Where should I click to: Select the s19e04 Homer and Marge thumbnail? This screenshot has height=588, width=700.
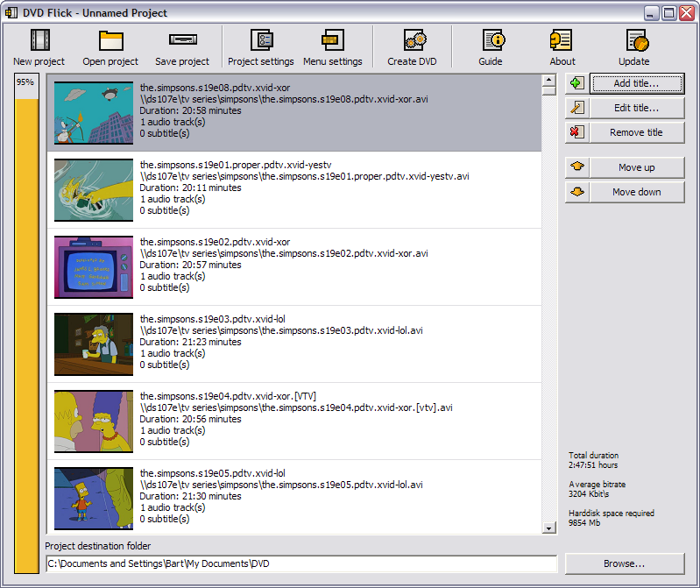click(x=94, y=422)
